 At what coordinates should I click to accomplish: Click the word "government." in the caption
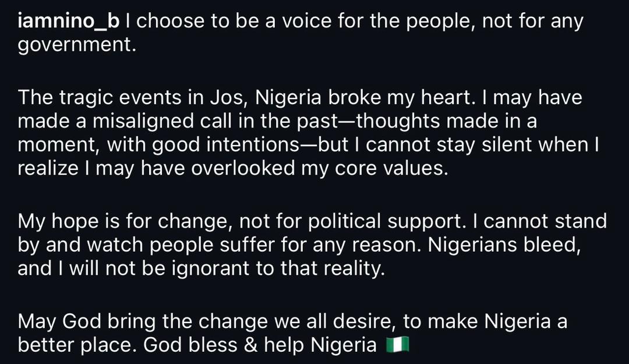click(77, 45)
